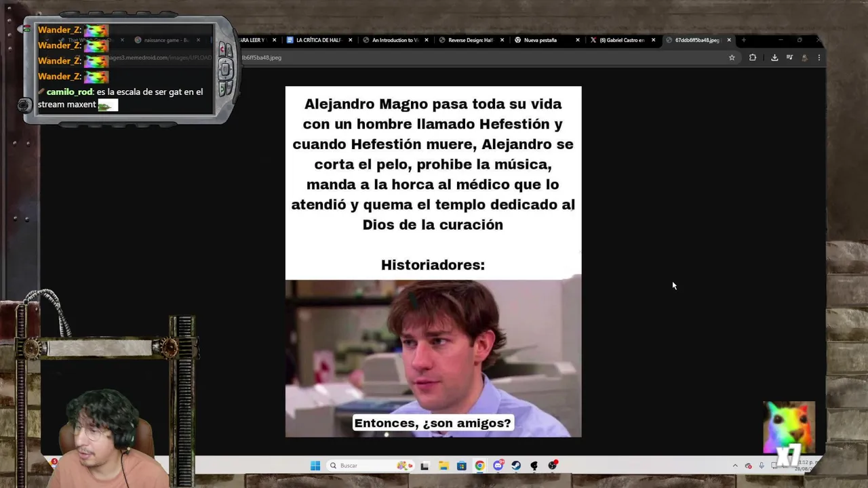Screen dimensions: 868x488
Task: Open the Chrome three-dot menu
Action: coord(819,58)
